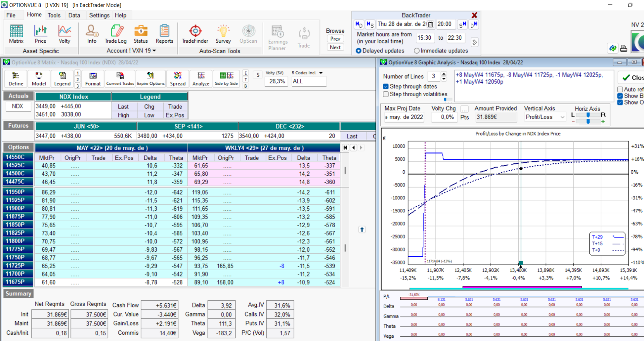Click Expire Options icon
Screen dimensions: 644x341
(x=150, y=79)
